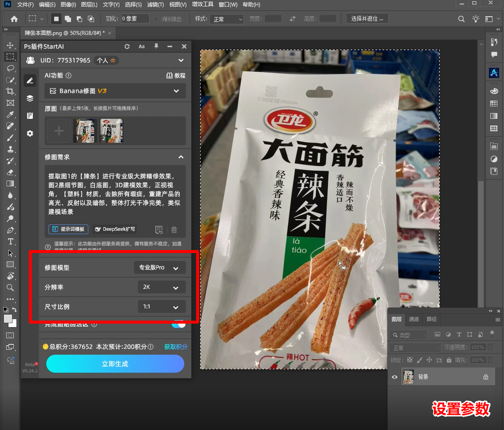504x430 pixels.
Task: Click the layer 不透明度 100% field
Action: pyautogui.click(x=478, y=347)
